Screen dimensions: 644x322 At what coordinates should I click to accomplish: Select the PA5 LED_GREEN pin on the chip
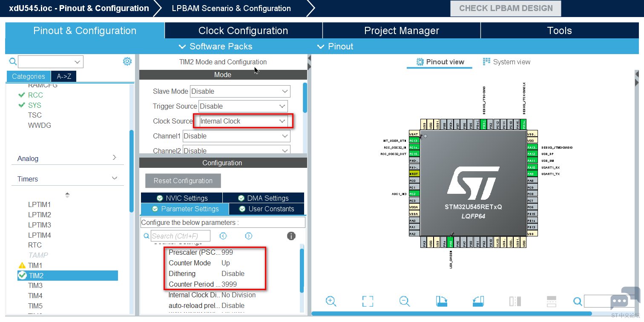pyautogui.click(x=451, y=243)
